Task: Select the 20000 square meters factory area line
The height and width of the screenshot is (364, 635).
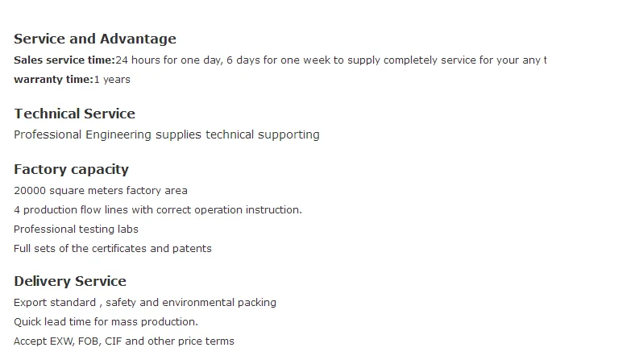Action: pyautogui.click(x=101, y=190)
